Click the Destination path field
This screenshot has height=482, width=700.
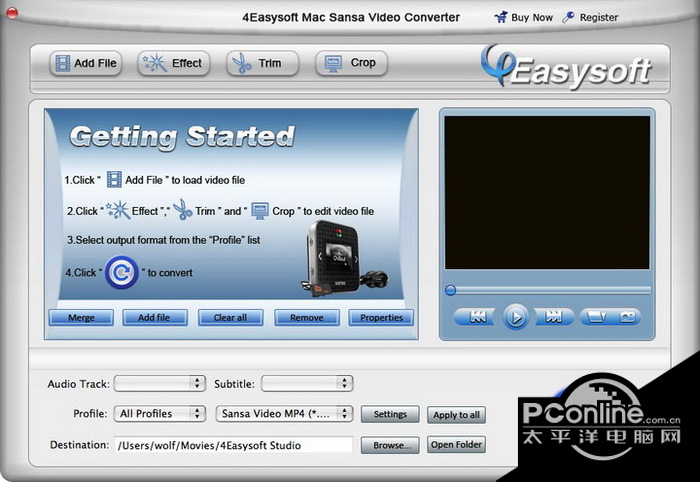point(233,445)
